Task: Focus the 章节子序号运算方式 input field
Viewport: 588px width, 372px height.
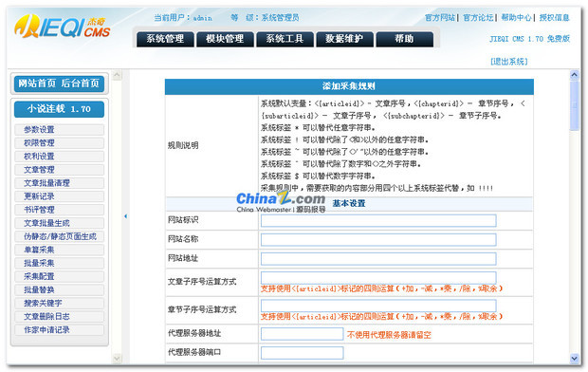Action: [x=378, y=306]
